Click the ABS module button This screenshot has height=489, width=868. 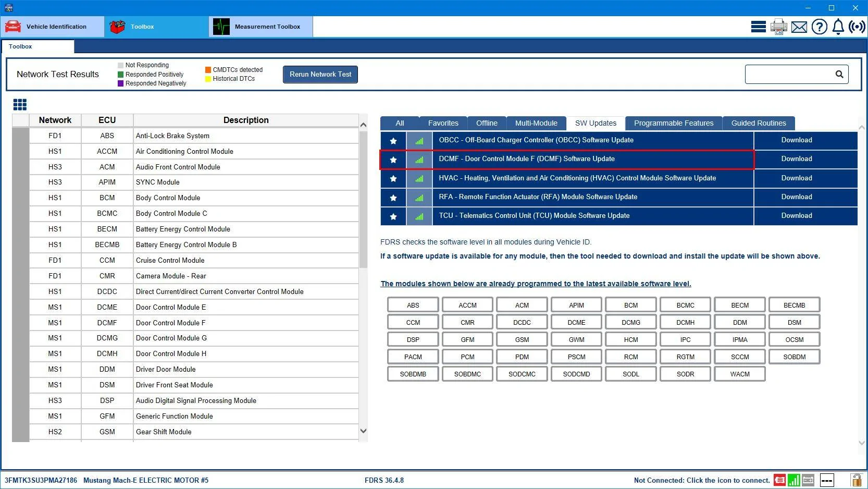pos(413,305)
